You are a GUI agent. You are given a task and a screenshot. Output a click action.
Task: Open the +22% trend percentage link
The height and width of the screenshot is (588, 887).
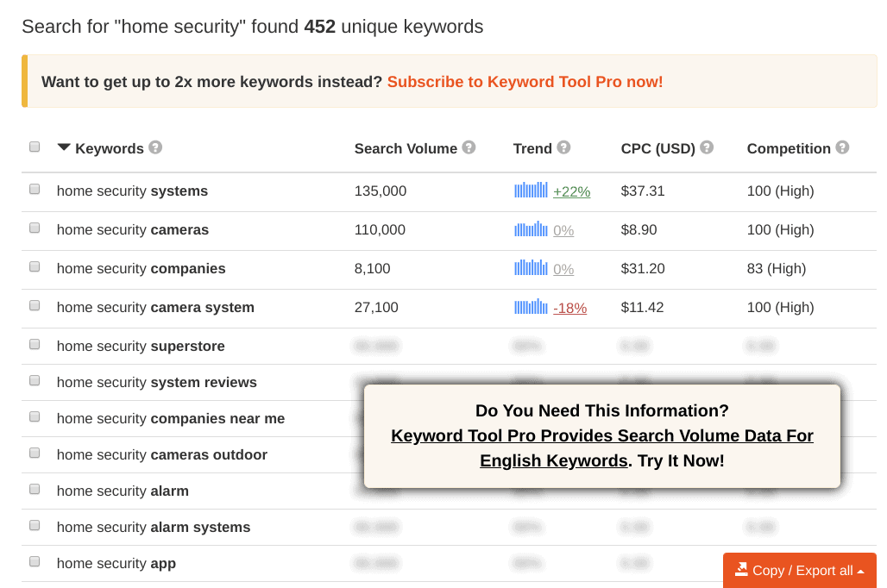(571, 191)
